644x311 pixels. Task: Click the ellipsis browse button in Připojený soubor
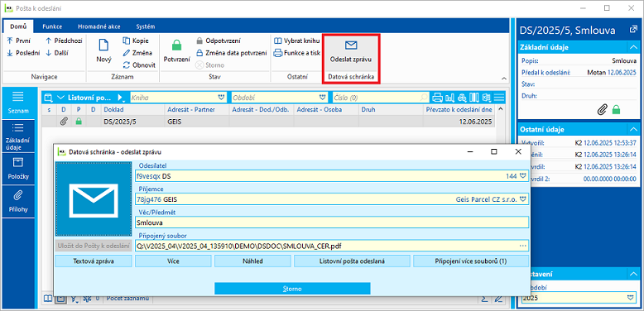(523, 246)
